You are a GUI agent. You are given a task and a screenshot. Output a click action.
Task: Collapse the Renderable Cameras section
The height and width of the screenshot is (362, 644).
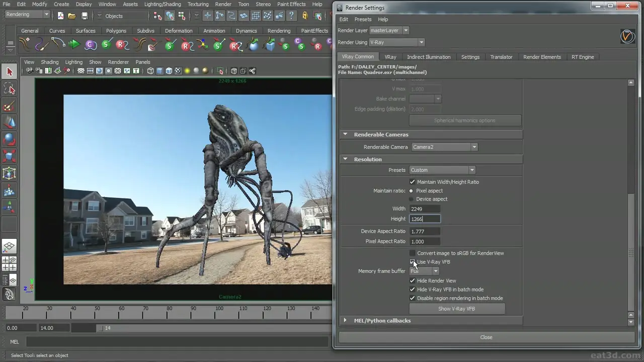[x=345, y=135]
